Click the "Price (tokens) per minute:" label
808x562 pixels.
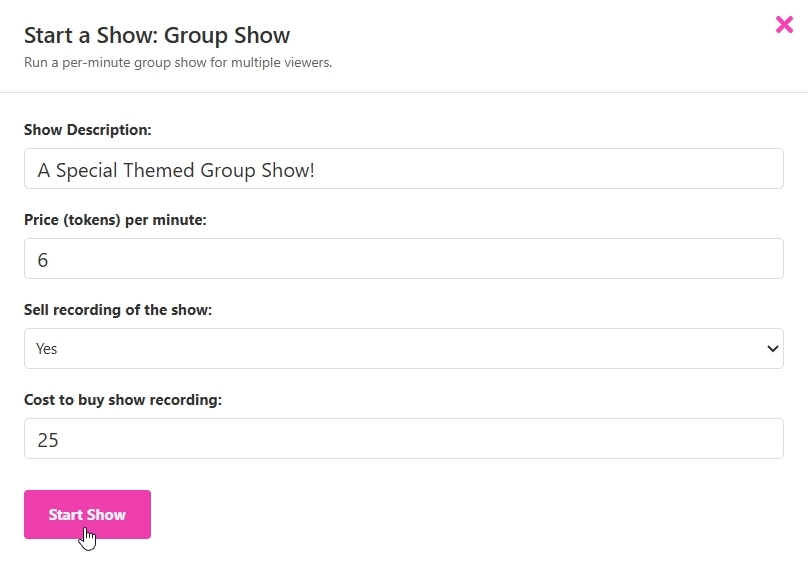[115, 220]
